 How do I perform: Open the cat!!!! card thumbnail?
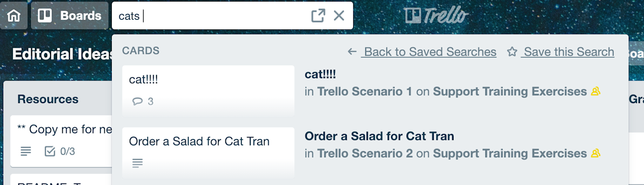click(208, 90)
